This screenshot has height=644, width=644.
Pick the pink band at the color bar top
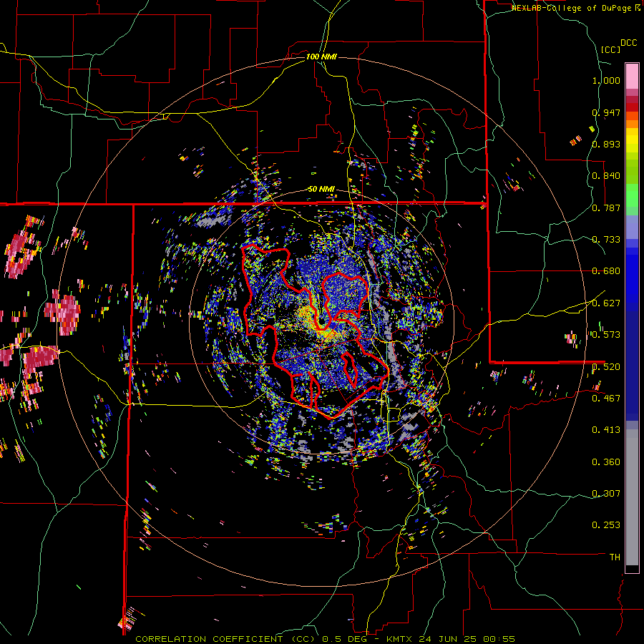[x=632, y=76]
